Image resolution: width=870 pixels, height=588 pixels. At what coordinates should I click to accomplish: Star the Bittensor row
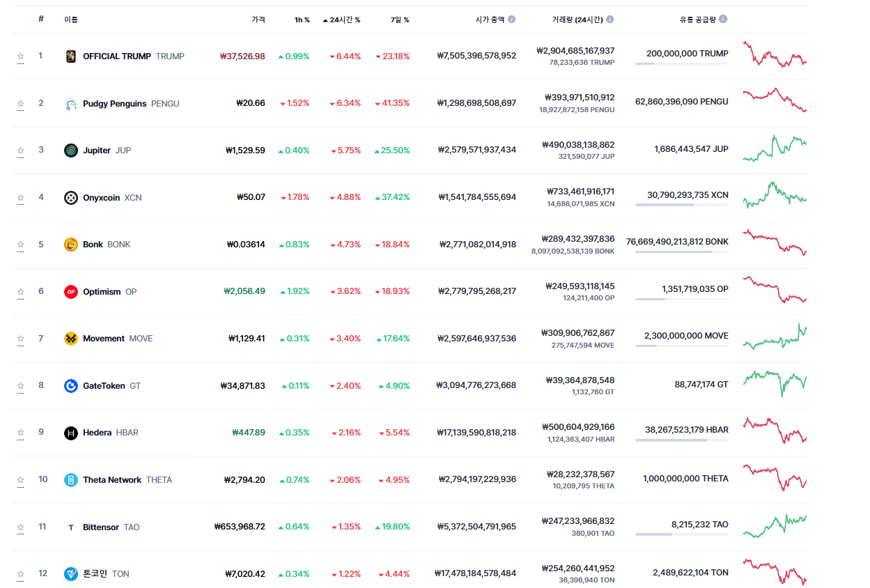tap(21, 527)
